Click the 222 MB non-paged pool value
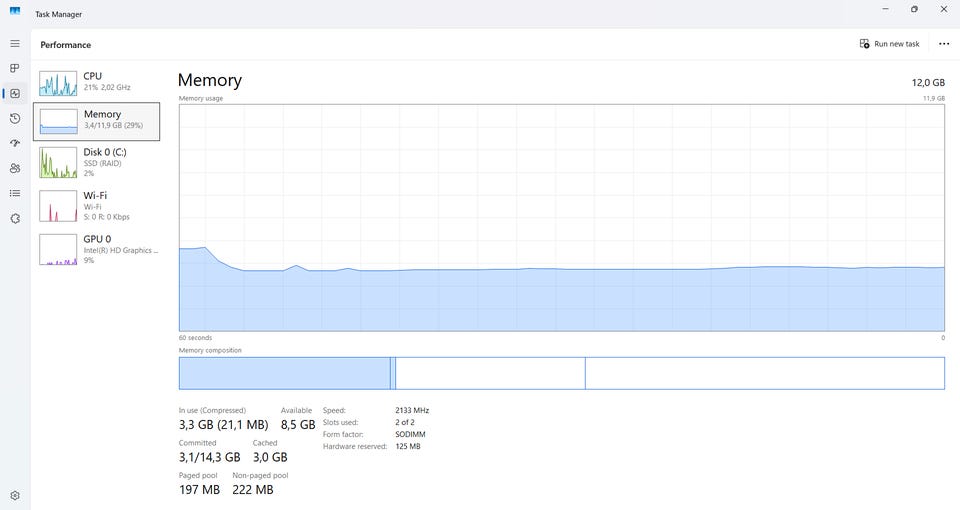 coord(253,490)
